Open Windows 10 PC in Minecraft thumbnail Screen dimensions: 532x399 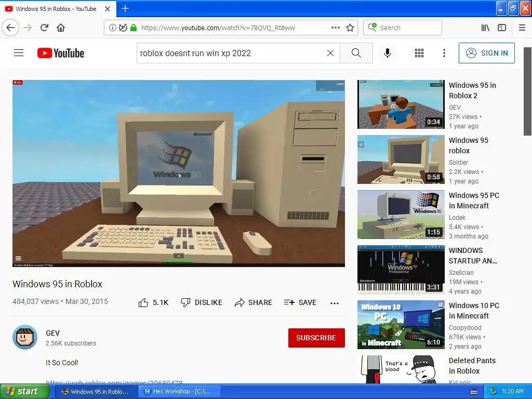tap(401, 325)
